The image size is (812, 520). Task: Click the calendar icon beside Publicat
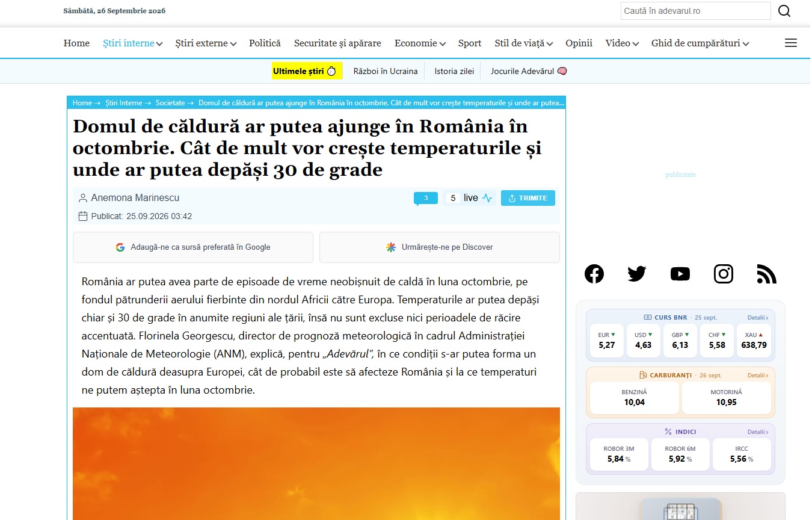(83, 216)
